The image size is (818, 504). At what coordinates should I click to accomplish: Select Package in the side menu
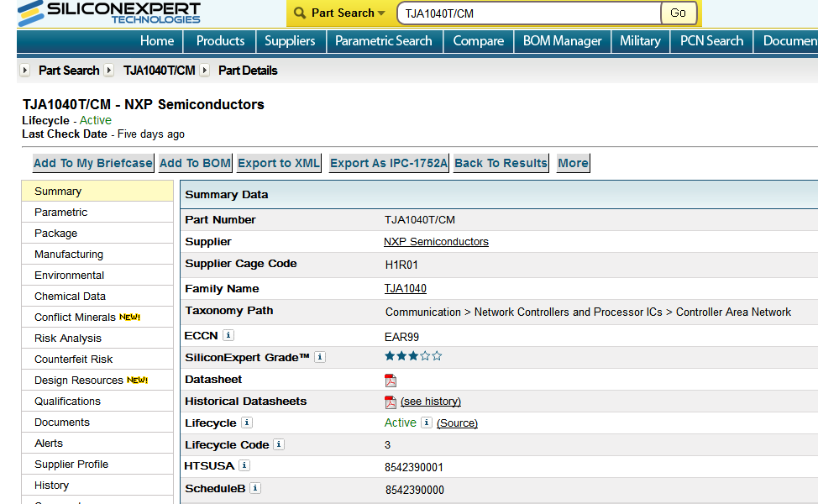97,234
